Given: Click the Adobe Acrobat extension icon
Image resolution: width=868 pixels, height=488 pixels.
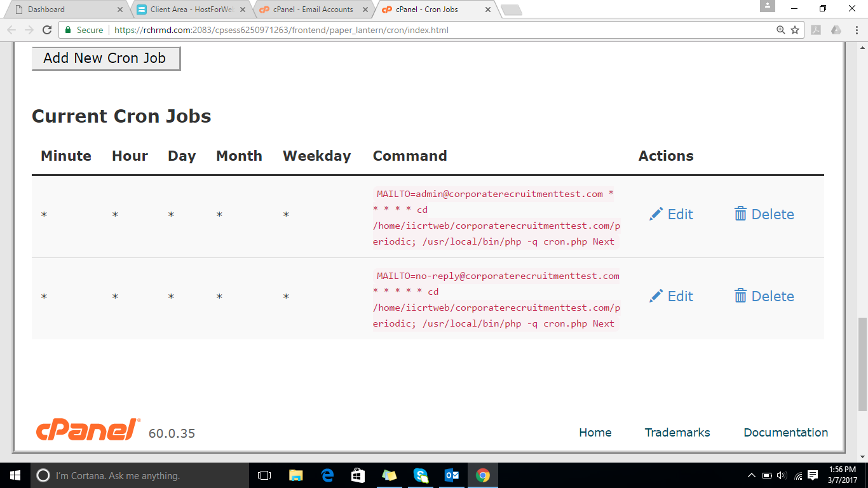Looking at the screenshot, I should 816,30.
